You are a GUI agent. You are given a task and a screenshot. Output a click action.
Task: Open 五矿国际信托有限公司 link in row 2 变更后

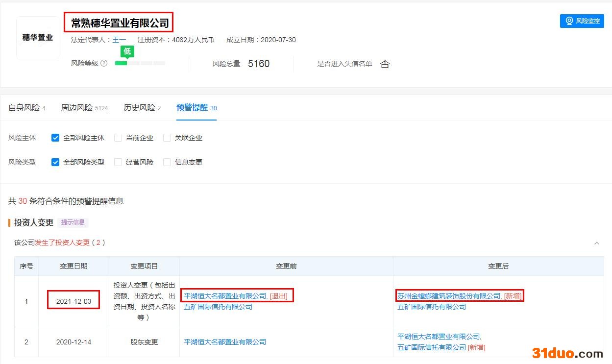[431, 347]
